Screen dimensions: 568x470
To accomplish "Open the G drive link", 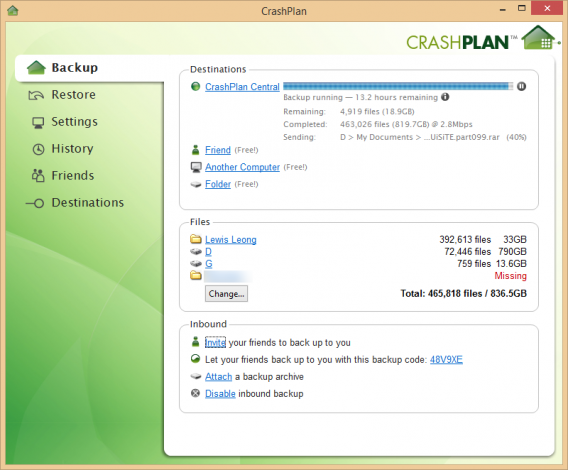I will pos(209,264).
